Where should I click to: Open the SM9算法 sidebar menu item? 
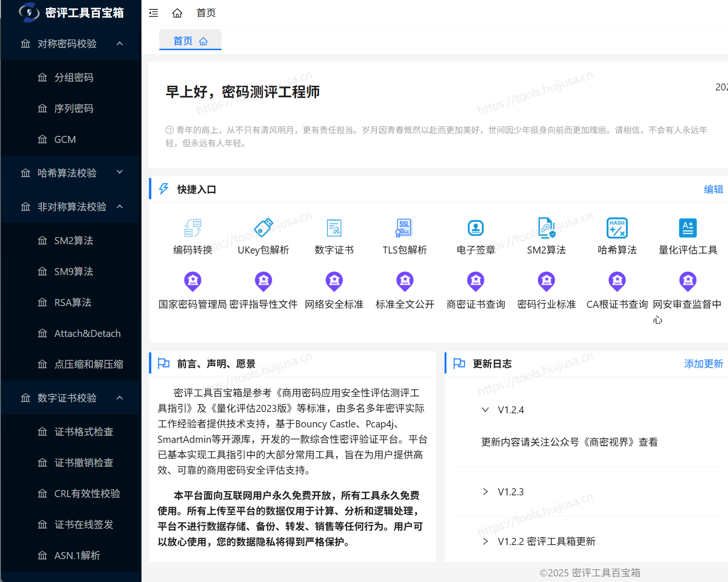74,271
